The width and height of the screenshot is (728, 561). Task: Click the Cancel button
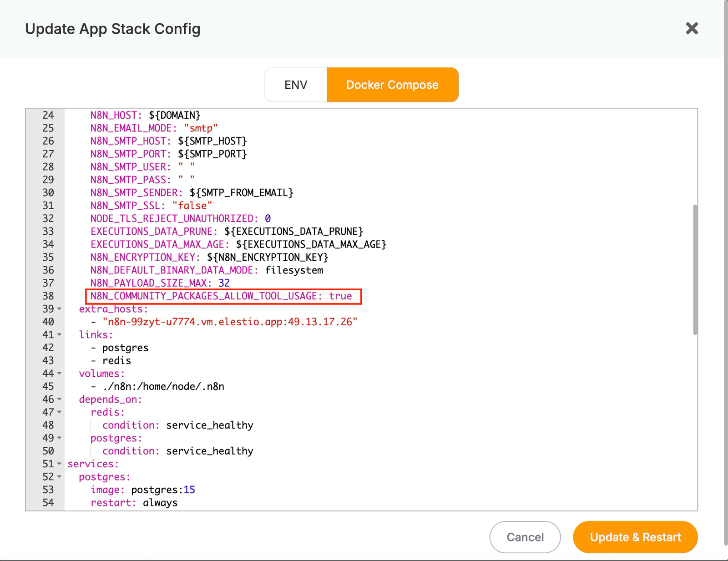(525, 537)
